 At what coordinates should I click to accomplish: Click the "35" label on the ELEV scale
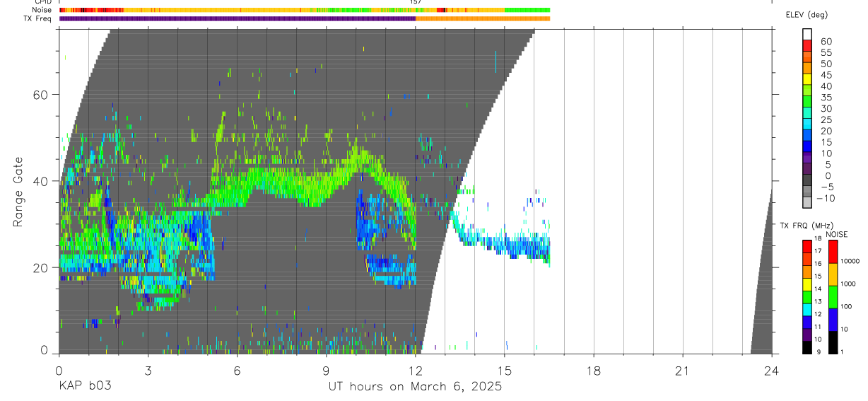tap(826, 98)
